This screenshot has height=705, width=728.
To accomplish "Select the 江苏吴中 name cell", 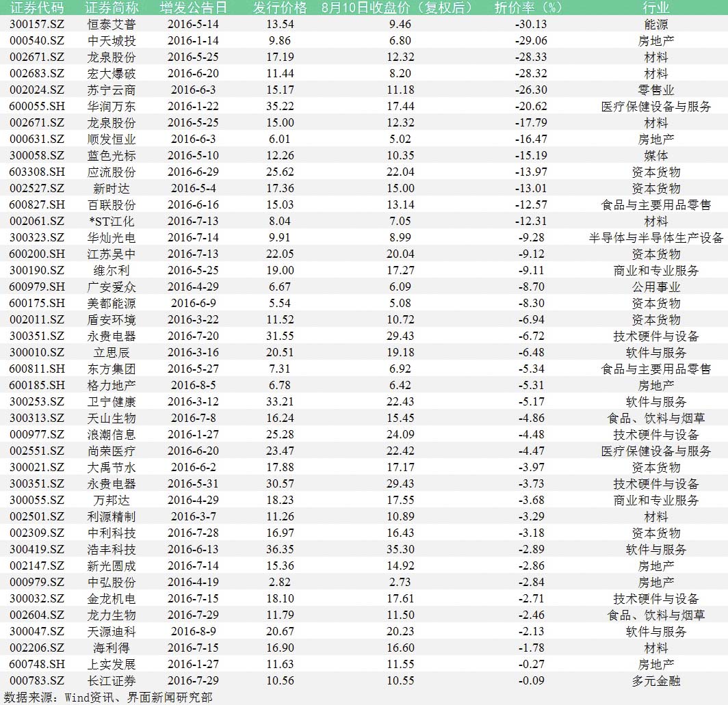I will click(x=112, y=254).
